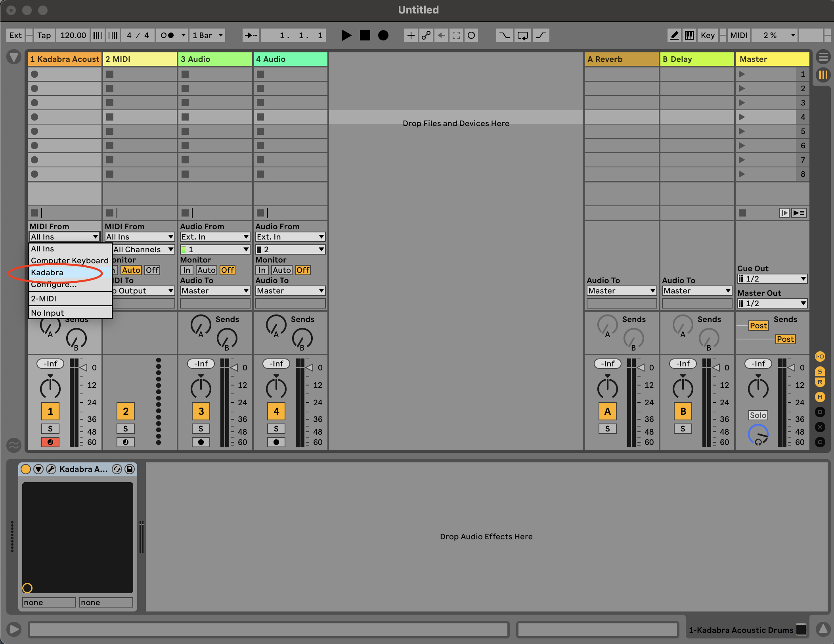Choose Computer Keyboard in the open menu
Image resolution: width=834 pixels, height=644 pixels.
[70, 261]
